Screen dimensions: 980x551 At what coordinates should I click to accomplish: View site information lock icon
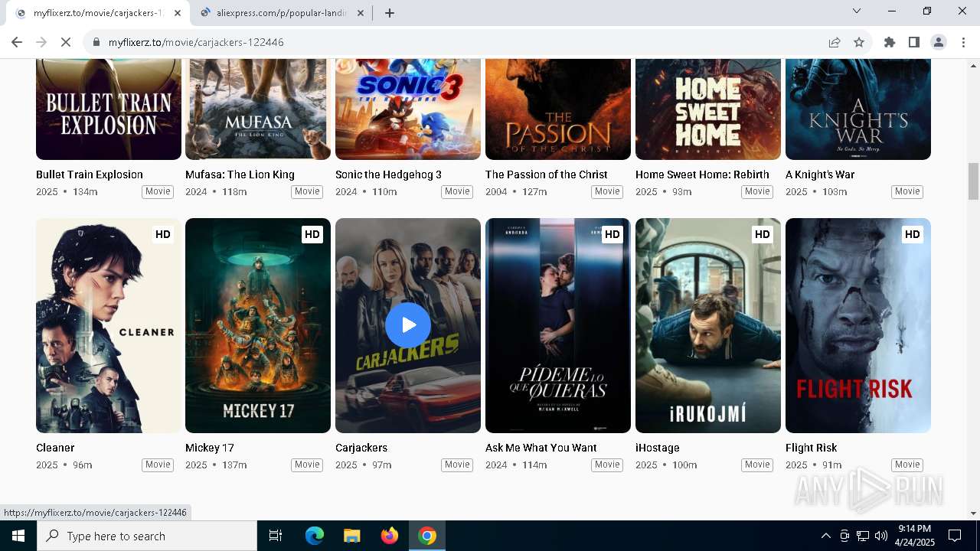click(96, 42)
